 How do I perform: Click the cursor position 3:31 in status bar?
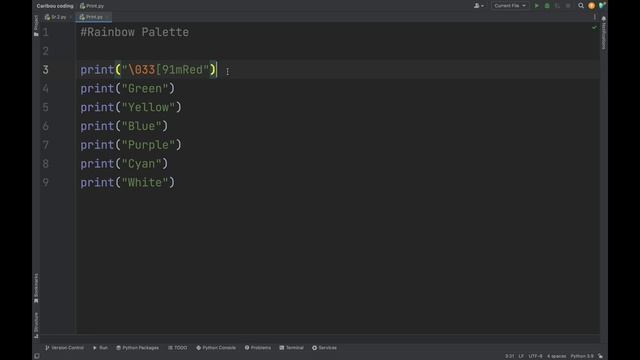click(x=509, y=356)
